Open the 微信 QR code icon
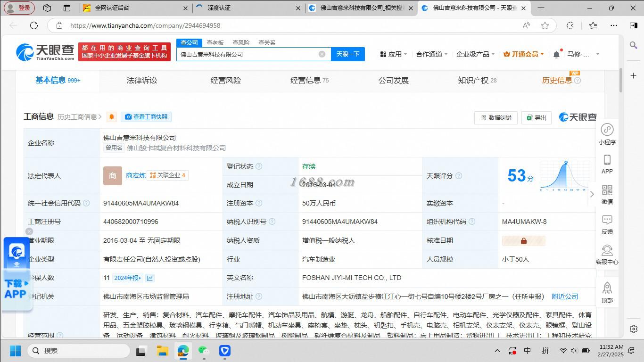 tap(607, 190)
